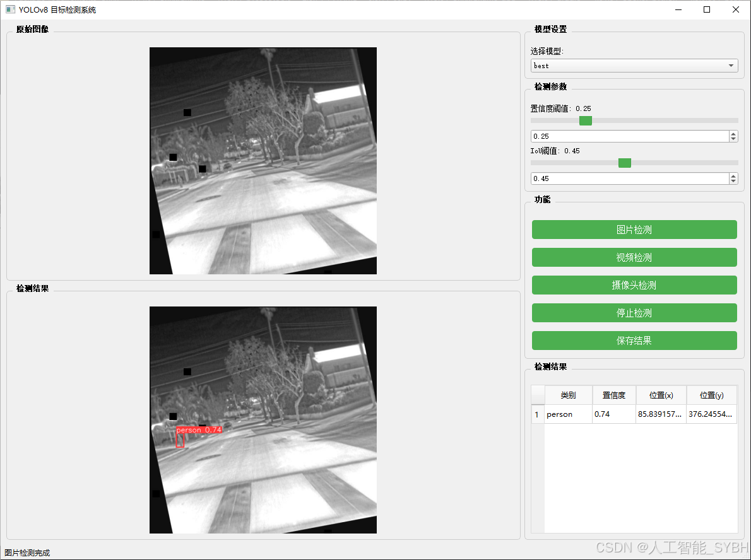Click the 位置(x) column header
Image resolution: width=751 pixels, height=560 pixels.
click(x=661, y=395)
